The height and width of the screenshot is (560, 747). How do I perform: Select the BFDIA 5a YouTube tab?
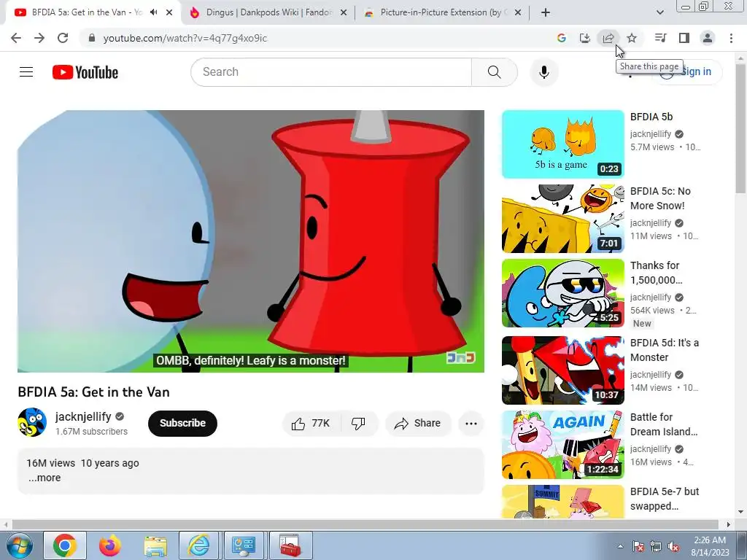coord(87,12)
